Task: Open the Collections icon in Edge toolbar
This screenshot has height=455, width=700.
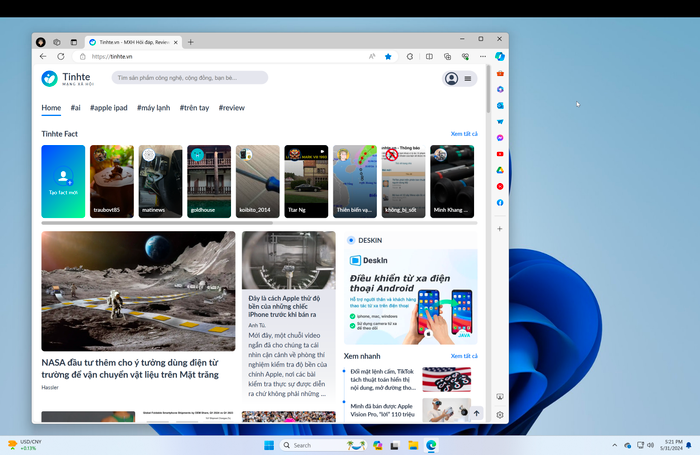Action: [447, 56]
